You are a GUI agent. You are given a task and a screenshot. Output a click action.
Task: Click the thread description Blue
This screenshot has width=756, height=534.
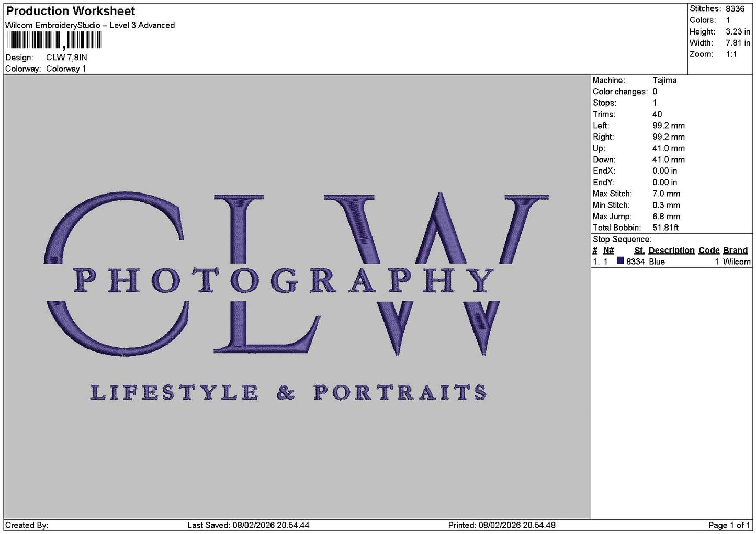coord(657,262)
